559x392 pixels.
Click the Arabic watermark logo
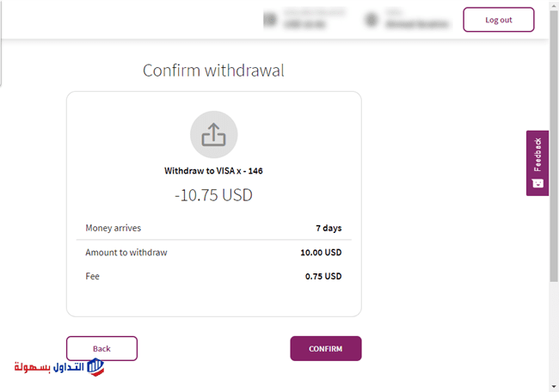pyautogui.click(x=58, y=368)
